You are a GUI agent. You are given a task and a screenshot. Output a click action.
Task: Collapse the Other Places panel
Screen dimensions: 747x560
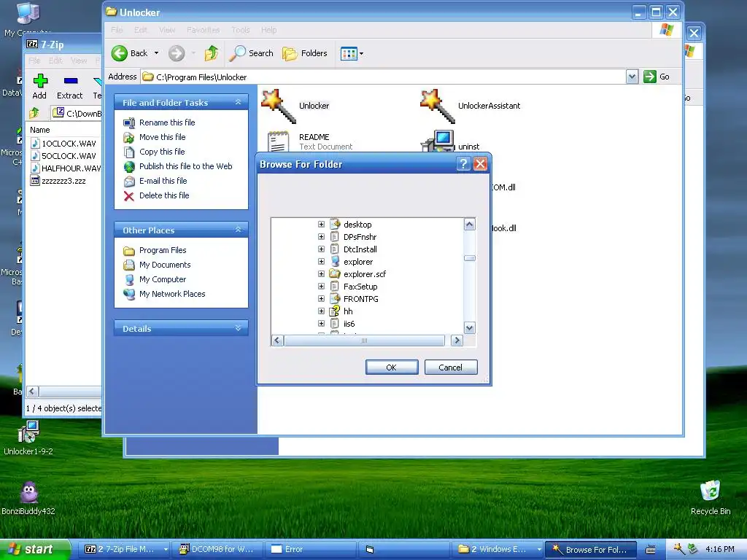click(x=238, y=230)
